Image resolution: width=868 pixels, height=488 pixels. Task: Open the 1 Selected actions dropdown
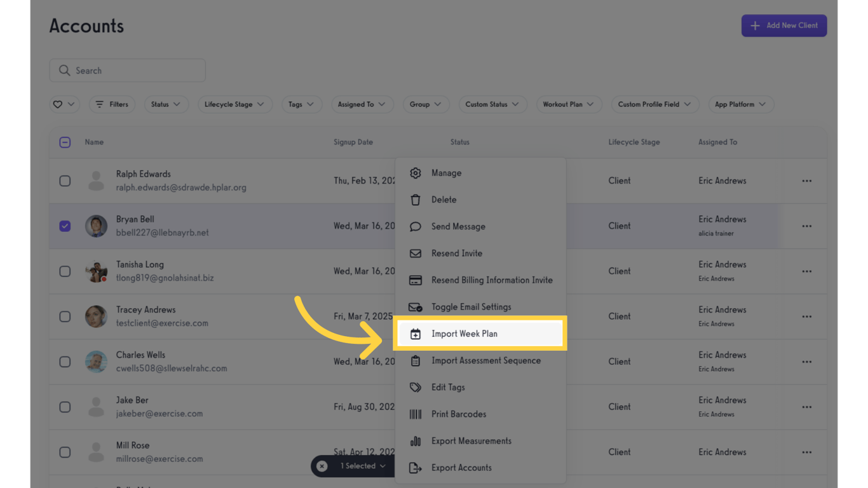tap(363, 466)
